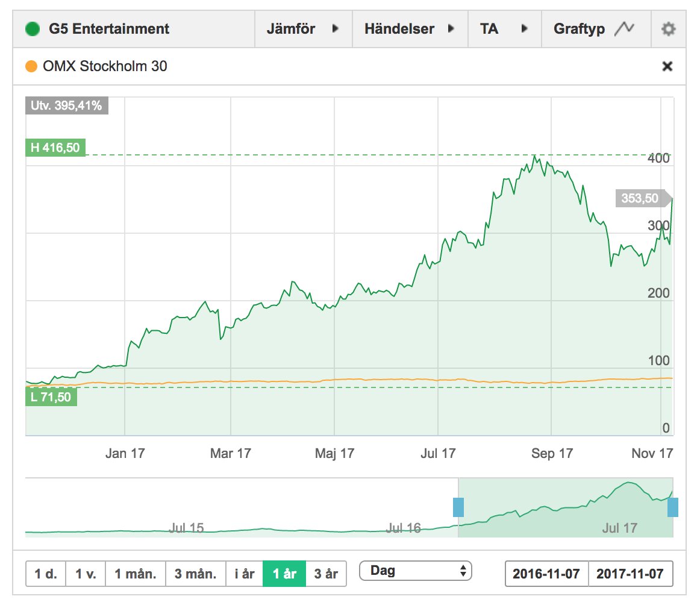The width and height of the screenshot is (700, 605).
Task: Activate the 1 mån. range option
Action: click(135, 573)
